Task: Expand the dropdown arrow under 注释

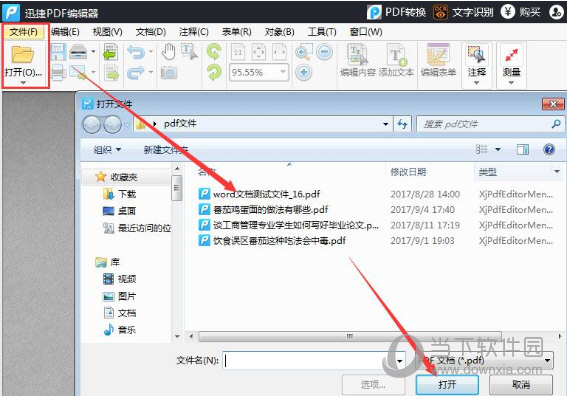Action: [476, 83]
